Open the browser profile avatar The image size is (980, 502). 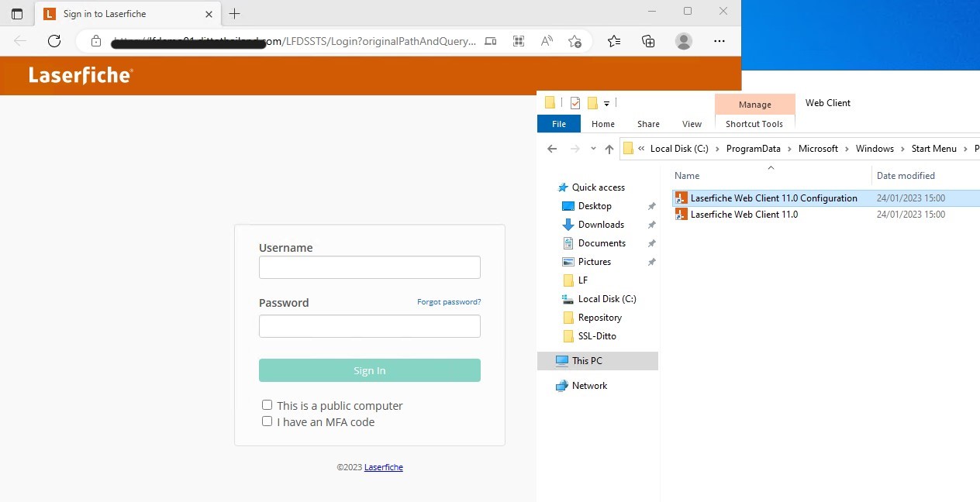(x=684, y=41)
